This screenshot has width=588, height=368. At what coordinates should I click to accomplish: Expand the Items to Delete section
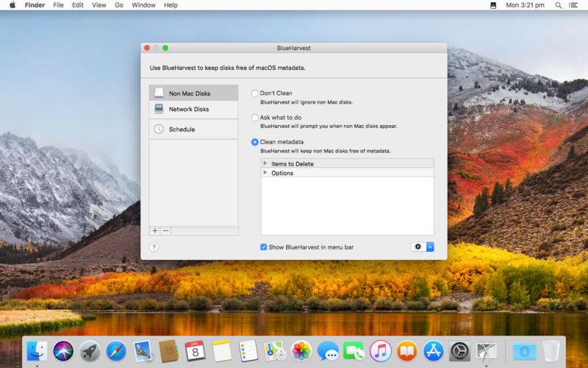pos(265,163)
